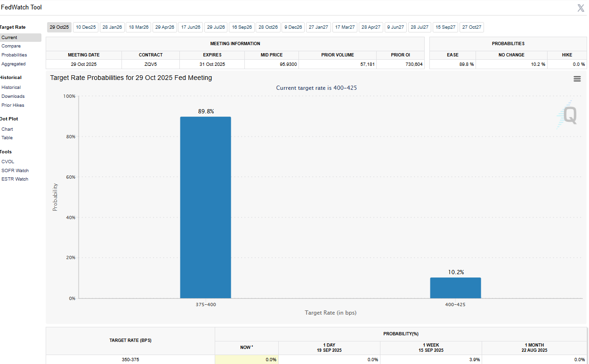This screenshot has height=364, width=589.
Task: Open Prior Hikes in the sidebar
Action: click(13, 105)
